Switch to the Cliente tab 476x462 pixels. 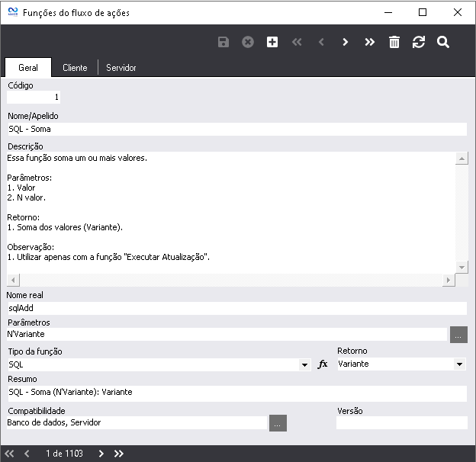tap(75, 68)
